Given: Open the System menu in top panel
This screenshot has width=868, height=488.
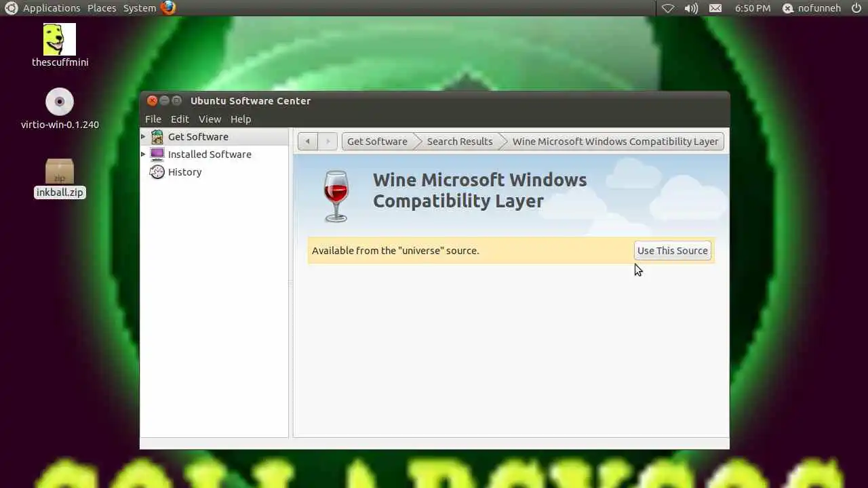Looking at the screenshot, I should [140, 8].
